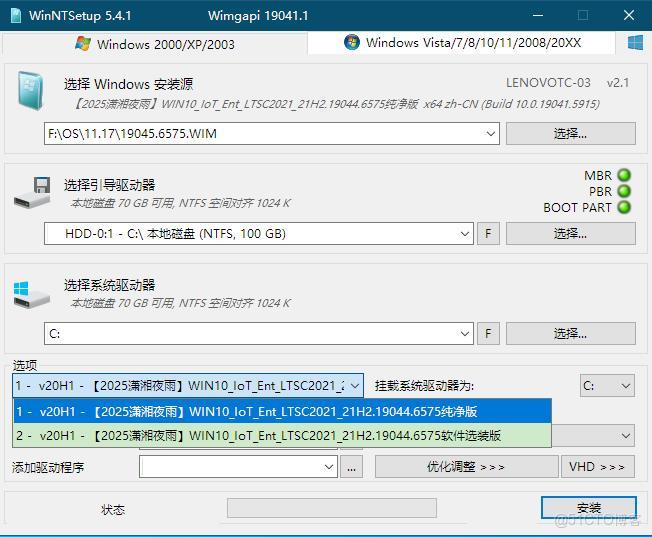
Task: Click the PBR green status light
Action: pyautogui.click(x=624, y=191)
